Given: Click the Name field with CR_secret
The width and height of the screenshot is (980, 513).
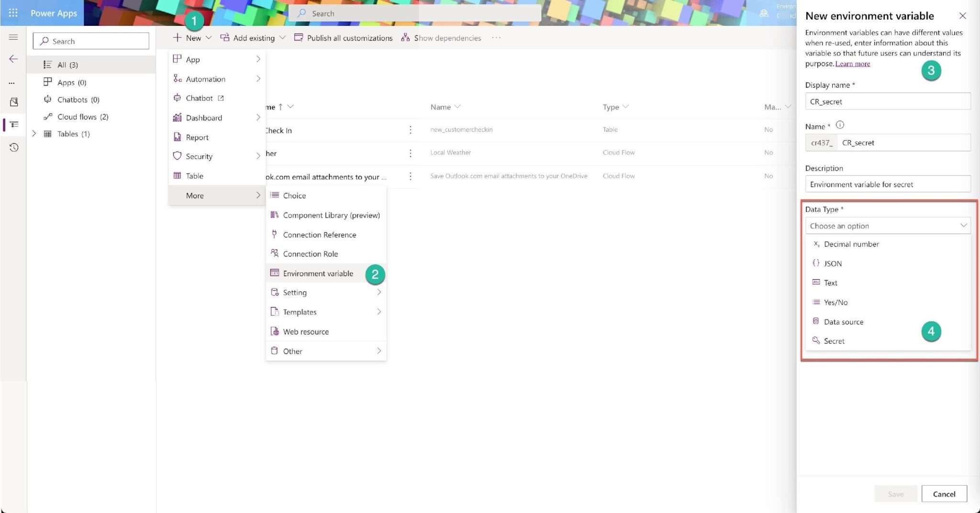Looking at the screenshot, I should (x=903, y=142).
